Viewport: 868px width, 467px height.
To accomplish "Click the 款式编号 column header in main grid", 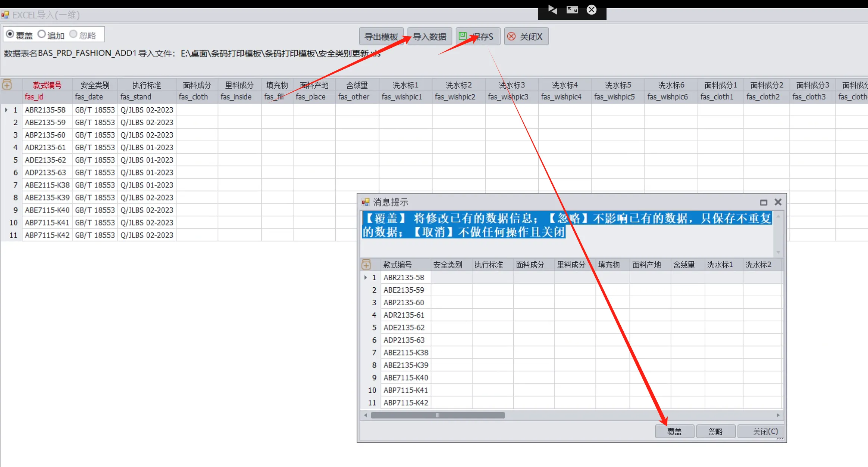I will (47, 85).
